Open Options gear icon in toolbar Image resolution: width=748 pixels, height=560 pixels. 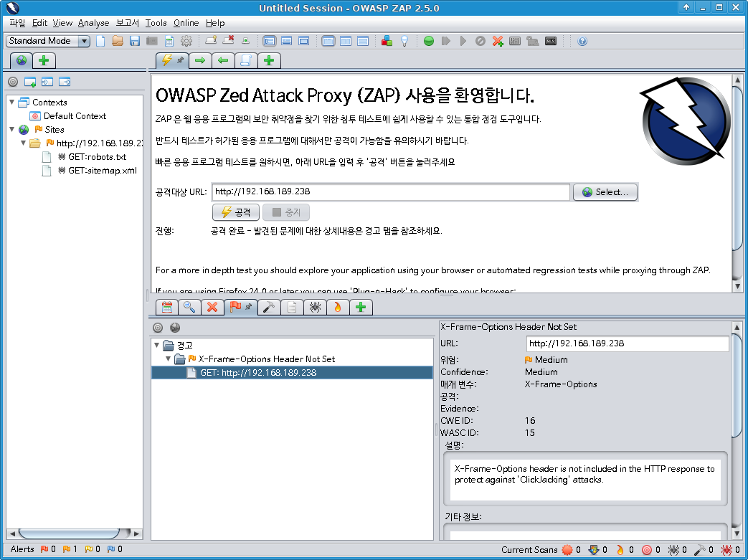pos(186,41)
